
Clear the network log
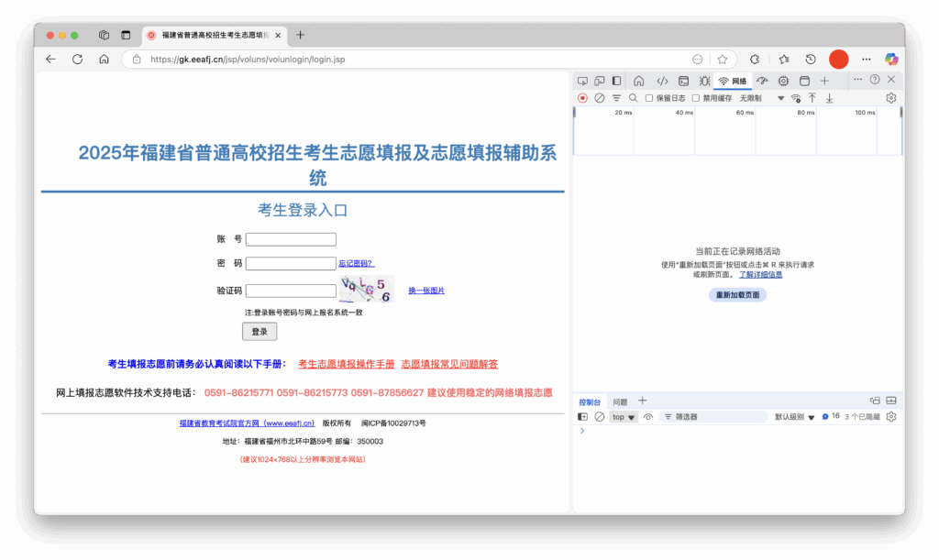[599, 98]
